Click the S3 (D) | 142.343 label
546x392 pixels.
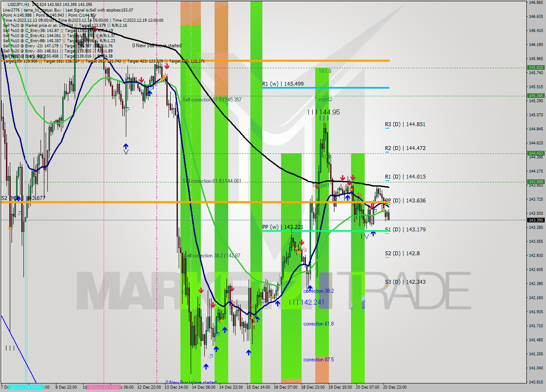[405, 282]
